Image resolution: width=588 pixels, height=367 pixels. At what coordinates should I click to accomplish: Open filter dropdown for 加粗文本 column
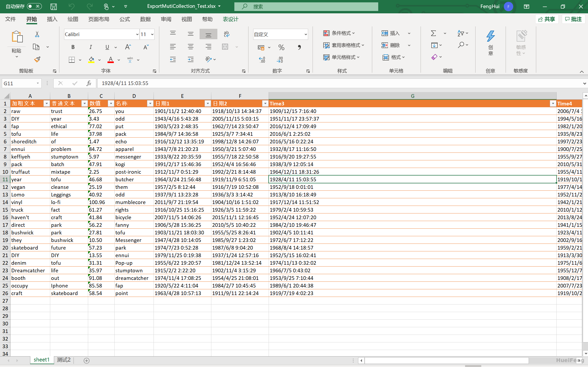tap(46, 104)
